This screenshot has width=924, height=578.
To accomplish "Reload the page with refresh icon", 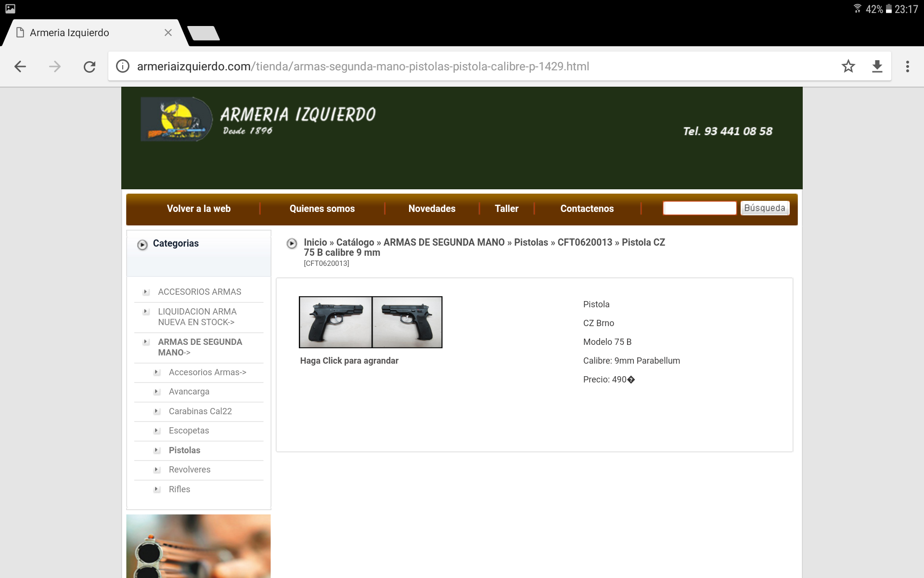I will 90,66.
